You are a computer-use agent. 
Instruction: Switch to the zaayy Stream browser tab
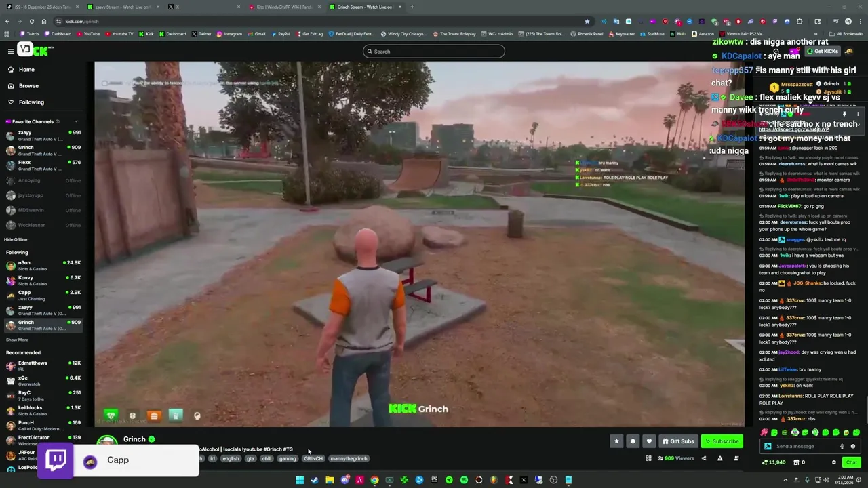(x=122, y=7)
